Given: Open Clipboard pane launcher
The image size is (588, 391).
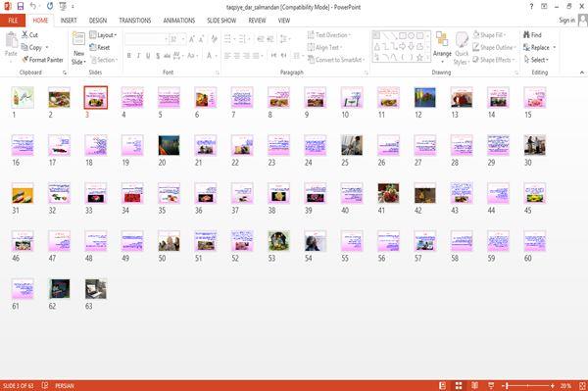Looking at the screenshot, I should [65, 73].
